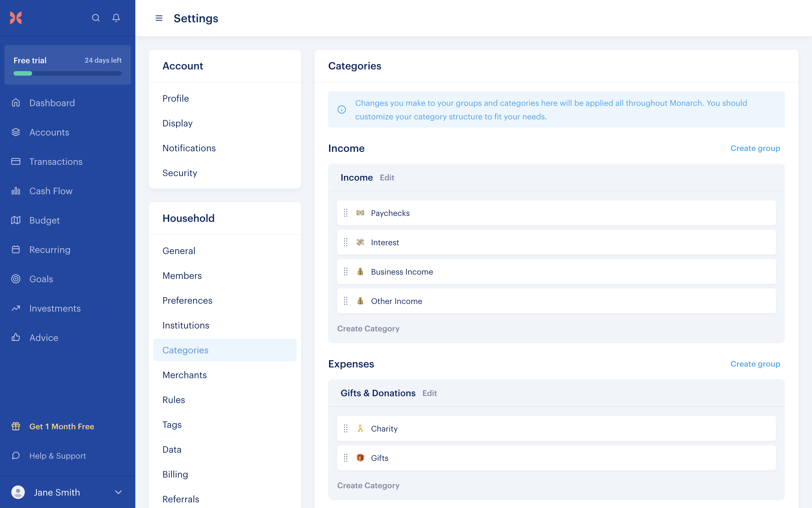Click the Recurring calendar icon
812x508 pixels.
tap(16, 249)
